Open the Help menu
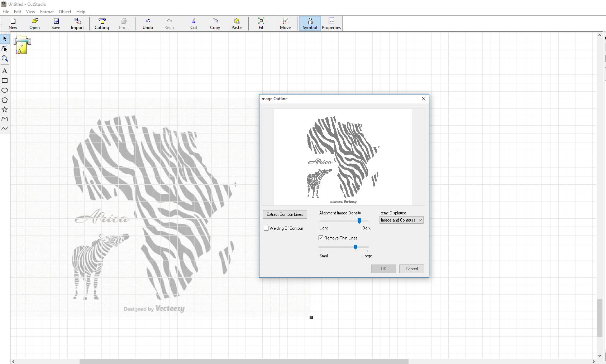This screenshot has width=606, height=364. [81, 12]
